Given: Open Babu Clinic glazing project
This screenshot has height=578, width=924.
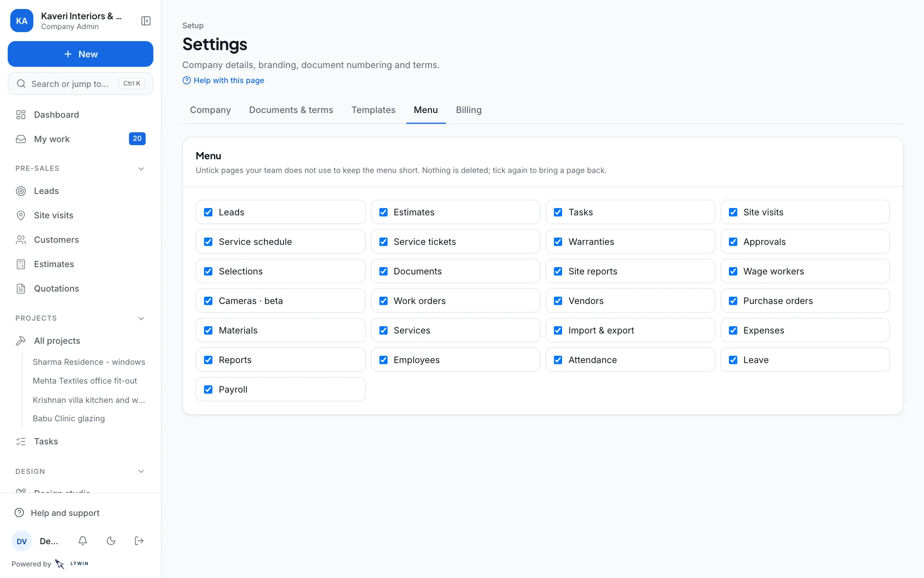Looking at the screenshot, I should 69,419.
